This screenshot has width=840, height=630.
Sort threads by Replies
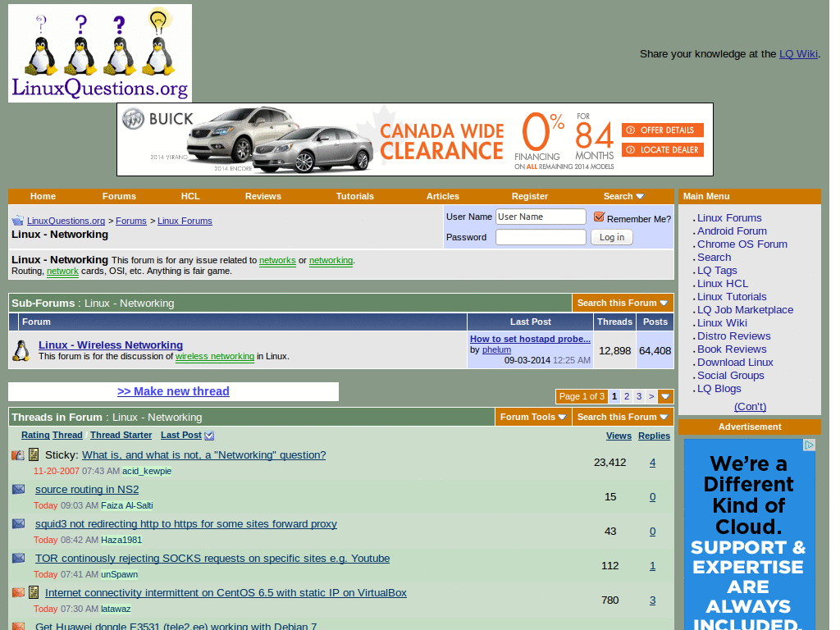654,436
